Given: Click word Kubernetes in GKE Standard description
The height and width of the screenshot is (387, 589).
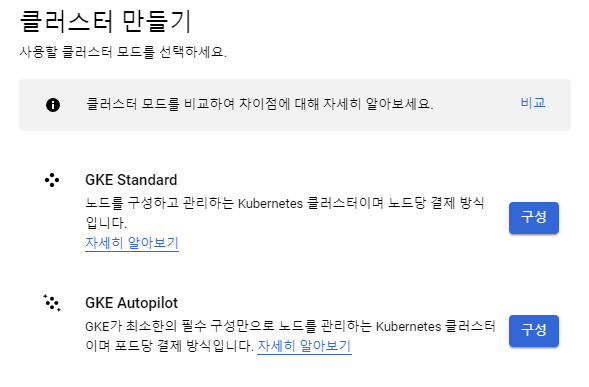Looking at the screenshot, I should pyautogui.click(x=270, y=204).
